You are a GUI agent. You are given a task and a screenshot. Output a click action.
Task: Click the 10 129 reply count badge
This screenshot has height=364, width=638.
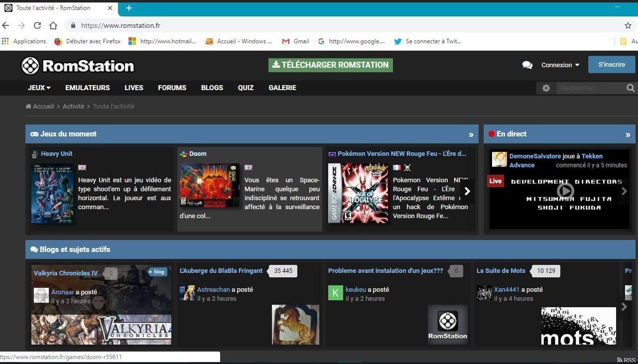[546, 271]
